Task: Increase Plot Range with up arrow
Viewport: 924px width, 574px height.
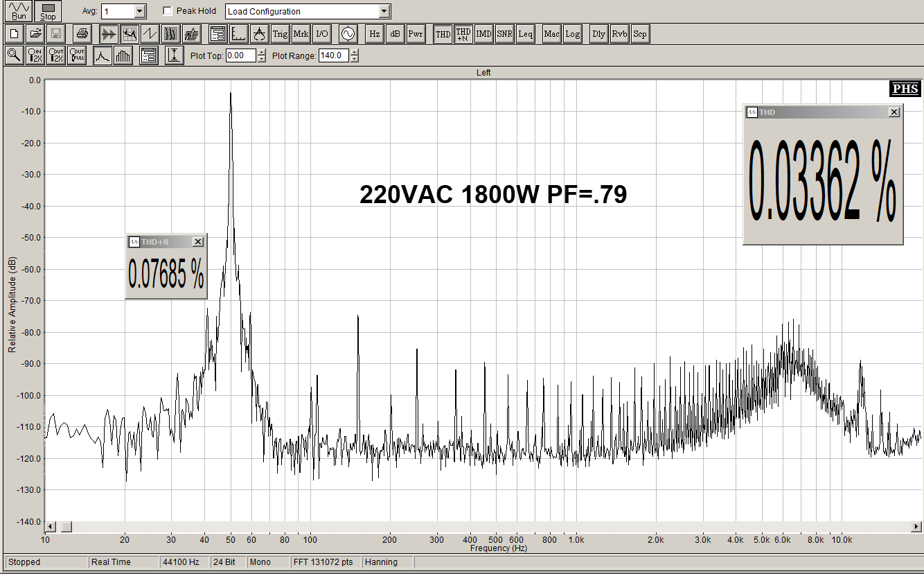Action: tap(355, 53)
